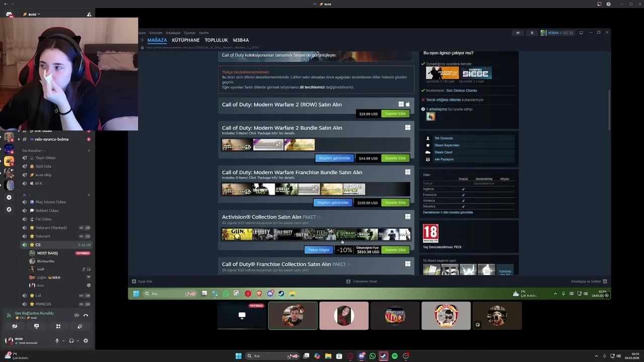Open Paket bilgisi for Activision Collection
Image resolution: width=644 pixels, height=362 pixels.
click(318, 250)
